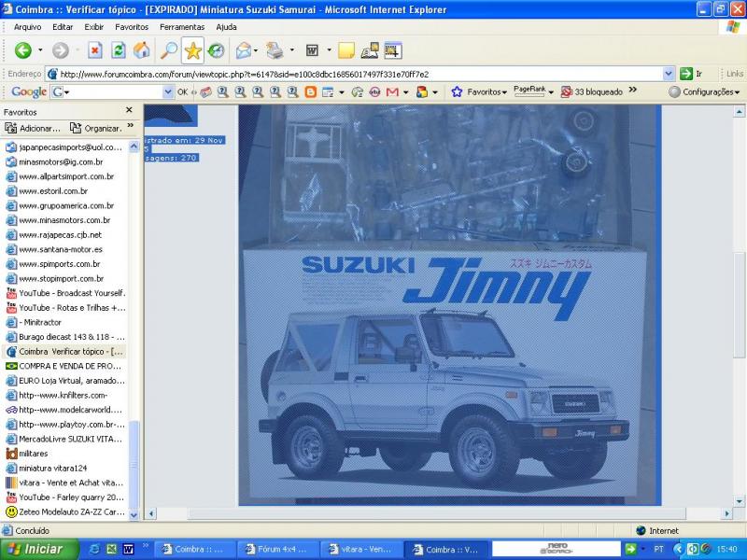
Task: Open the Arquivo menu
Action: tap(28, 27)
